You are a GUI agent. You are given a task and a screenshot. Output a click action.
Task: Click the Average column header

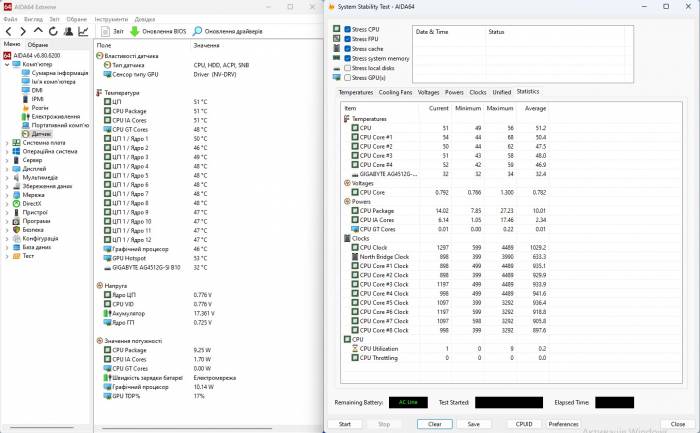[x=535, y=108]
